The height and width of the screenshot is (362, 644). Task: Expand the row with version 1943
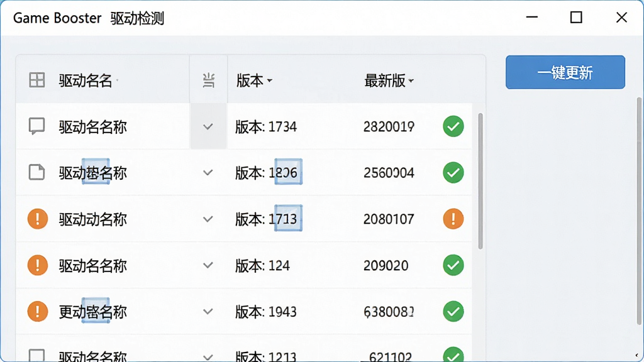tap(208, 312)
